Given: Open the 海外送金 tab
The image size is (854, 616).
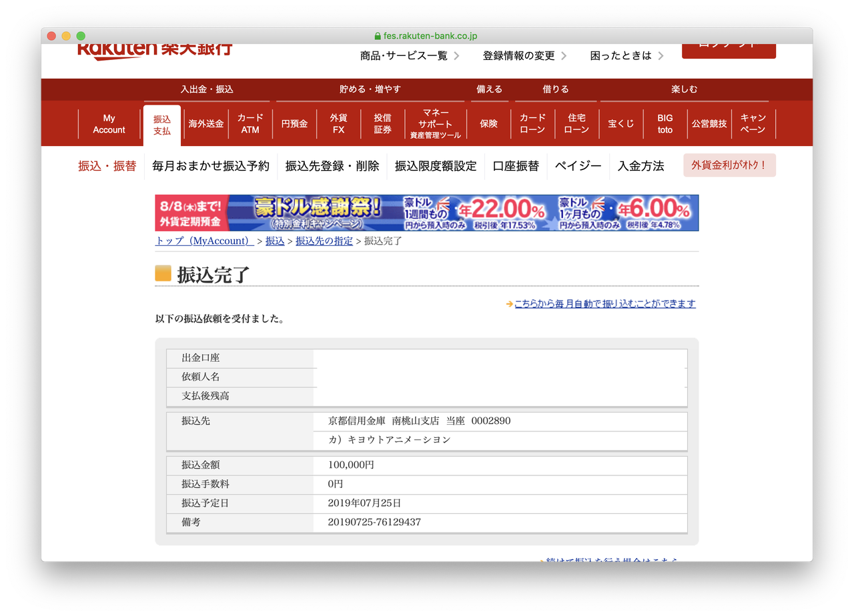Looking at the screenshot, I should click(x=206, y=124).
